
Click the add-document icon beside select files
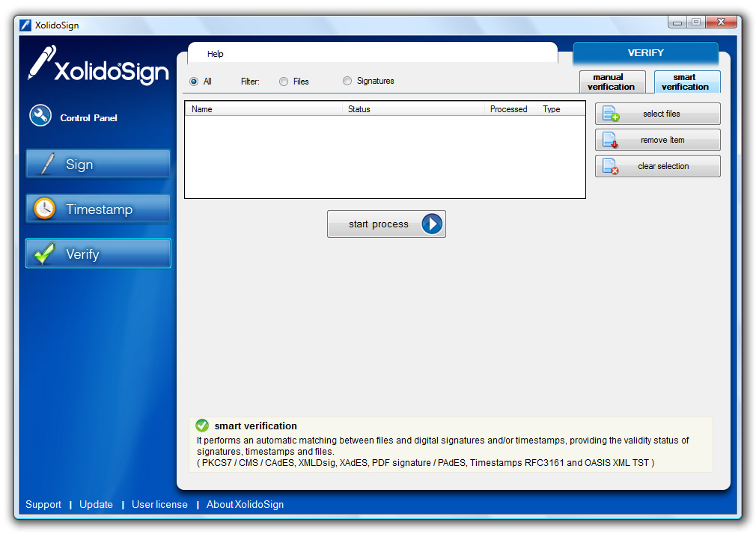pyautogui.click(x=610, y=114)
